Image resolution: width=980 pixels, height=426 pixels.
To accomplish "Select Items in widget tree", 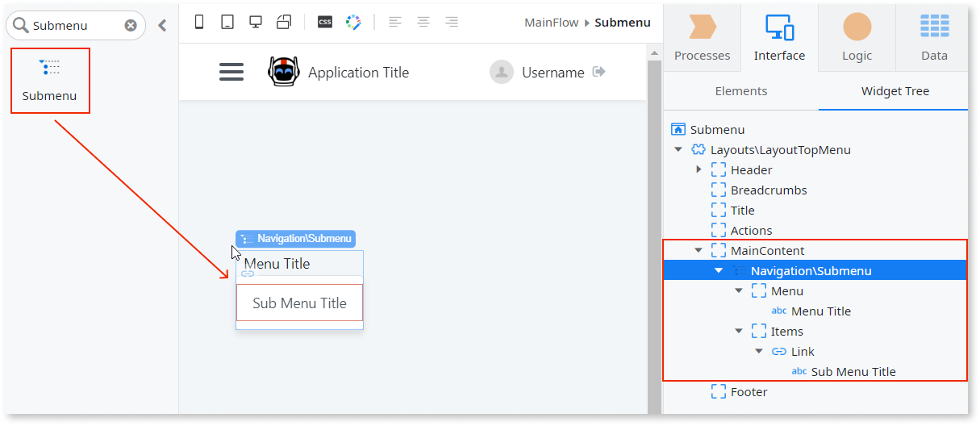I will click(x=787, y=332).
